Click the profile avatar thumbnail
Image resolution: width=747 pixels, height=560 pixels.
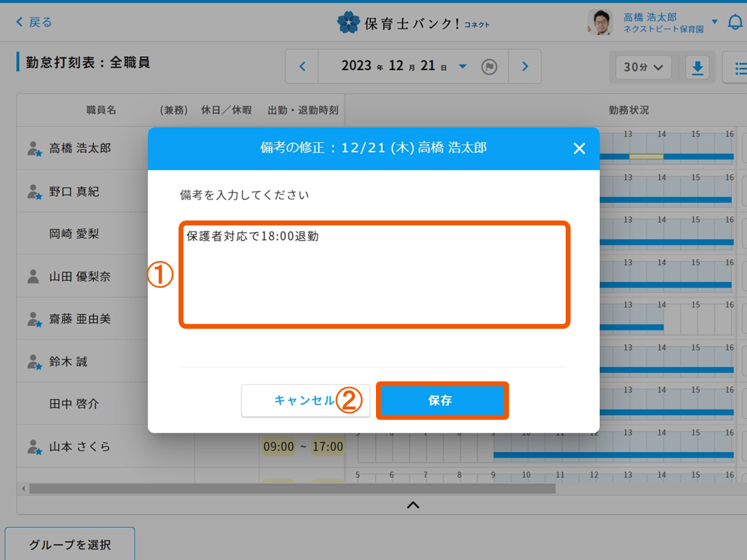pos(600,21)
